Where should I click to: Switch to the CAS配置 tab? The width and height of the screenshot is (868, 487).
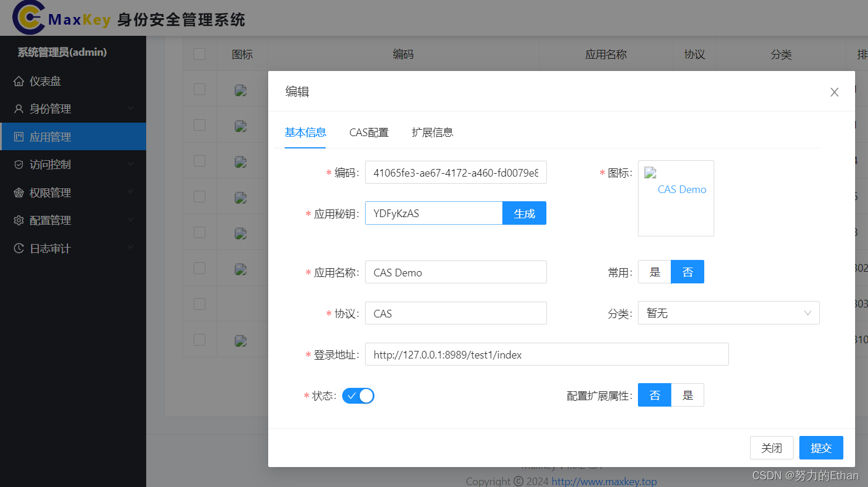pos(369,133)
